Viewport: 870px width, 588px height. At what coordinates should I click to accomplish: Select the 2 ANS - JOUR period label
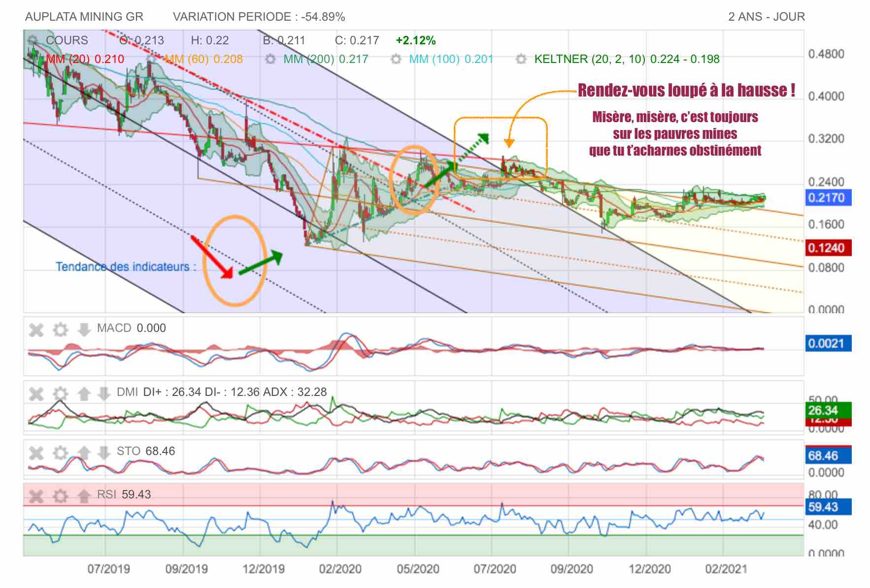point(767,17)
